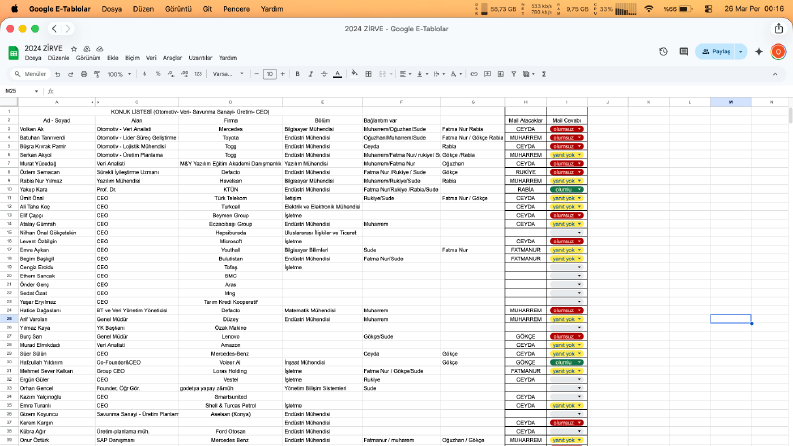Open the share options dropdown arrow
Screen dimensions: 793x446
(x=741, y=52)
